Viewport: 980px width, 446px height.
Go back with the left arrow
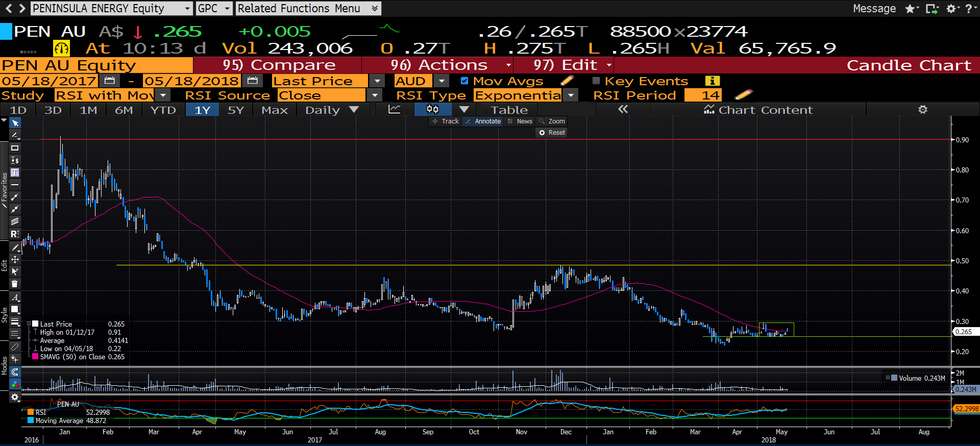pyautogui.click(x=9, y=8)
